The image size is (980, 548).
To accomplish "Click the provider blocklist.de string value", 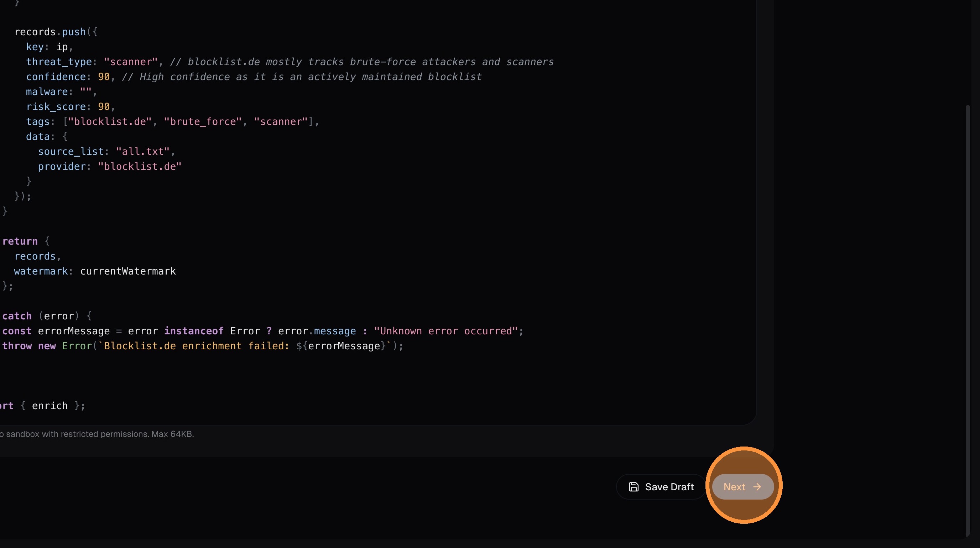I will pyautogui.click(x=139, y=166).
